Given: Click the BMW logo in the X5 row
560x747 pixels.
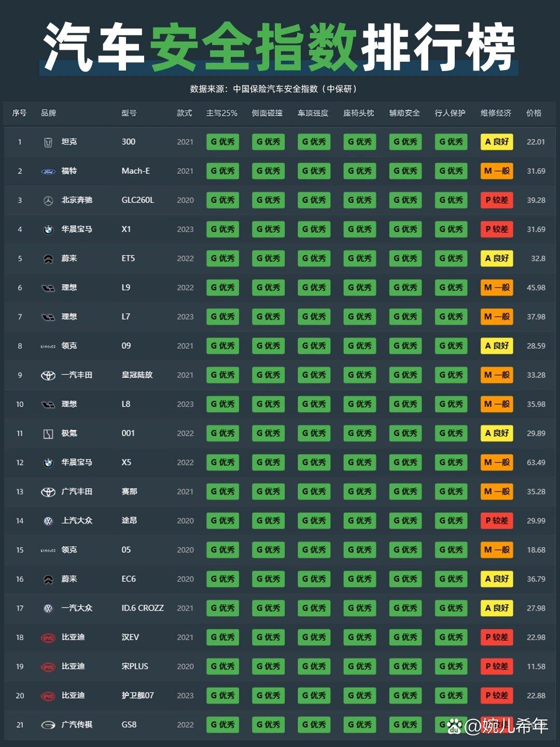Looking at the screenshot, I should coord(48,463).
